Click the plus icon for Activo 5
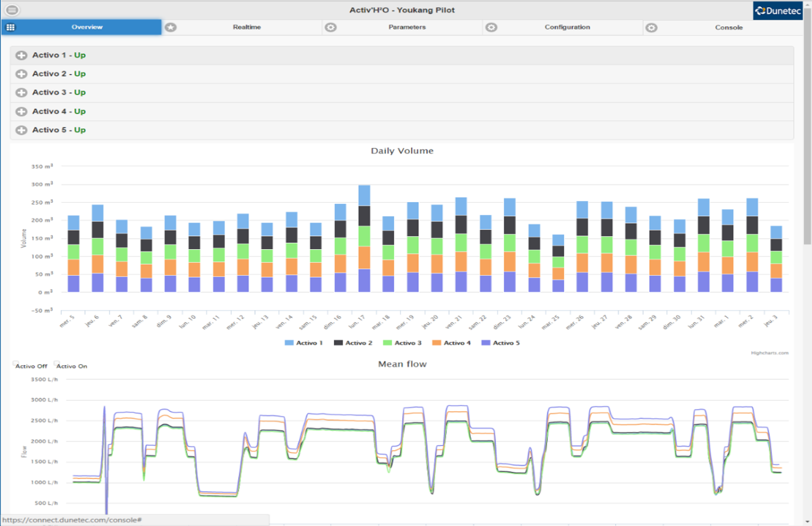This screenshot has height=526, width=812. tap(21, 130)
